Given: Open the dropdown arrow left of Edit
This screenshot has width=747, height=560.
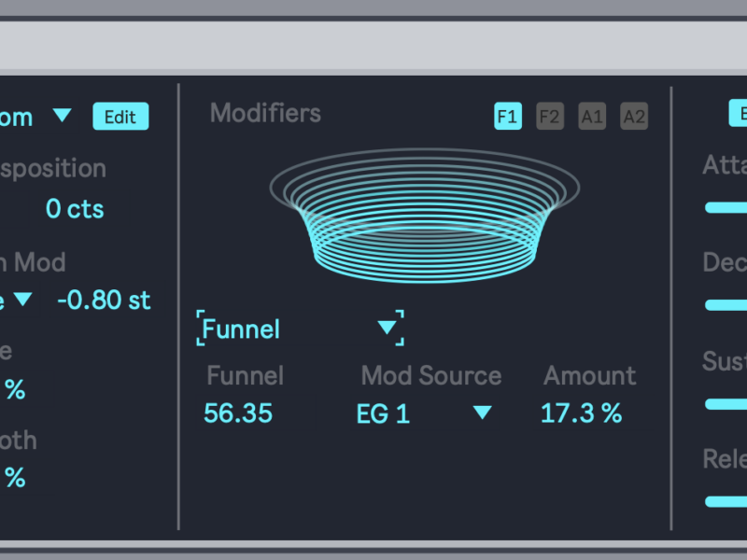Looking at the screenshot, I should pos(62,116).
